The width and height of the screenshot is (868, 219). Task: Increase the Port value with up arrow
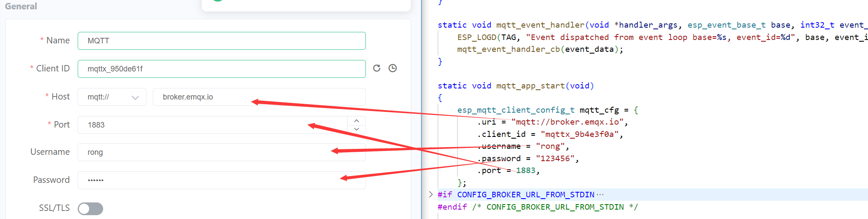[357, 121]
